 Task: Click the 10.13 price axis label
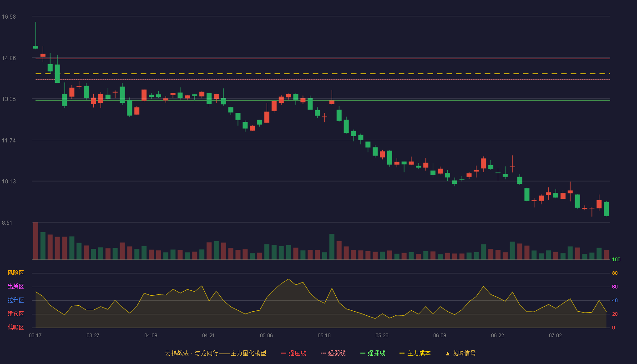click(x=9, y=182)
